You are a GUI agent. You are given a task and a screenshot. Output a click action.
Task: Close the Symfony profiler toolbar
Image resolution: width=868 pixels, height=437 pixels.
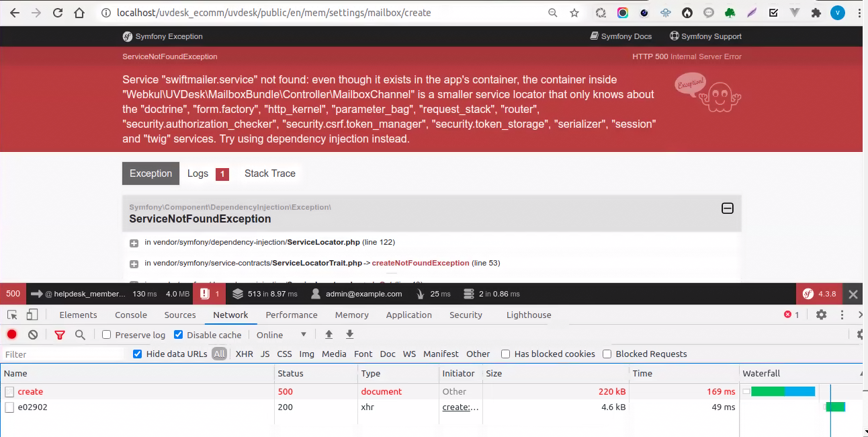[853, 294]
